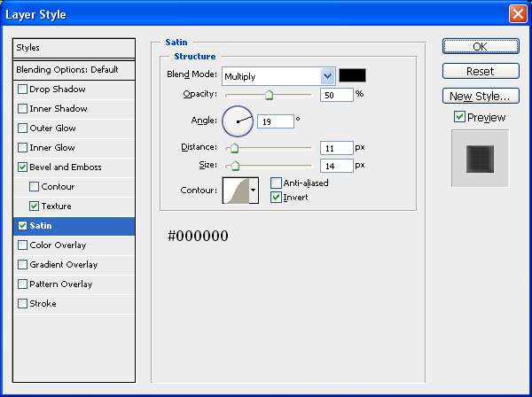Uncheck the Satin effect checkbox
This screenshot has width=532, height=397.
[x=22, y=225]
